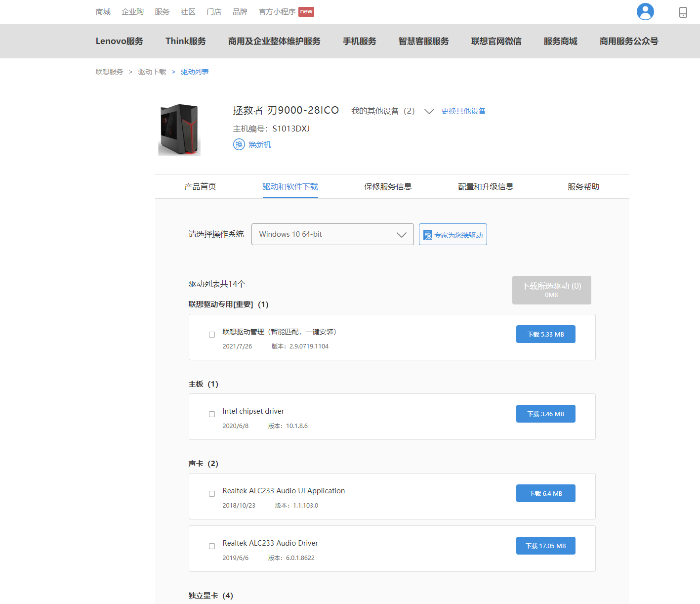Open 商用及企业整体维护服务 menu

tap(274, 41)
